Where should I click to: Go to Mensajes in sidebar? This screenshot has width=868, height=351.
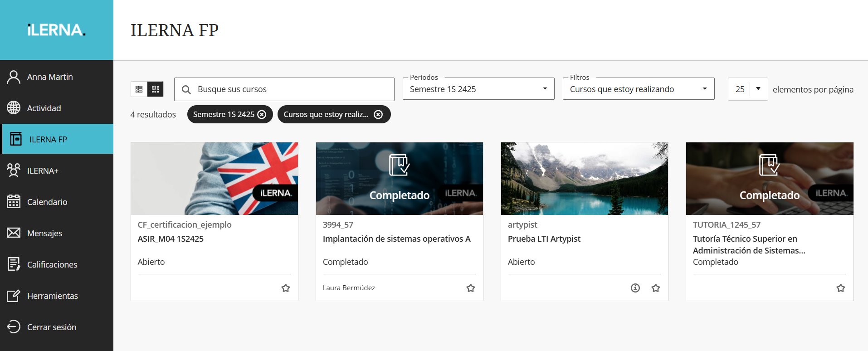point(44,233)
